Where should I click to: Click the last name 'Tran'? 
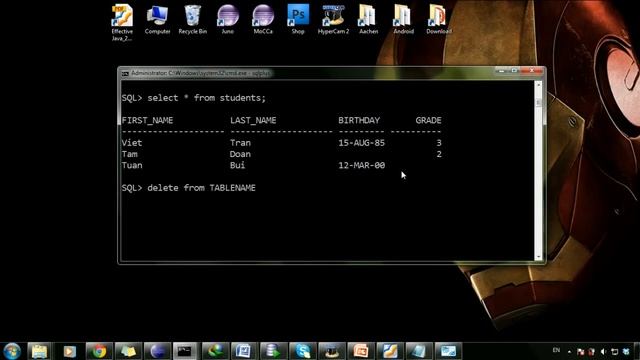240,143
